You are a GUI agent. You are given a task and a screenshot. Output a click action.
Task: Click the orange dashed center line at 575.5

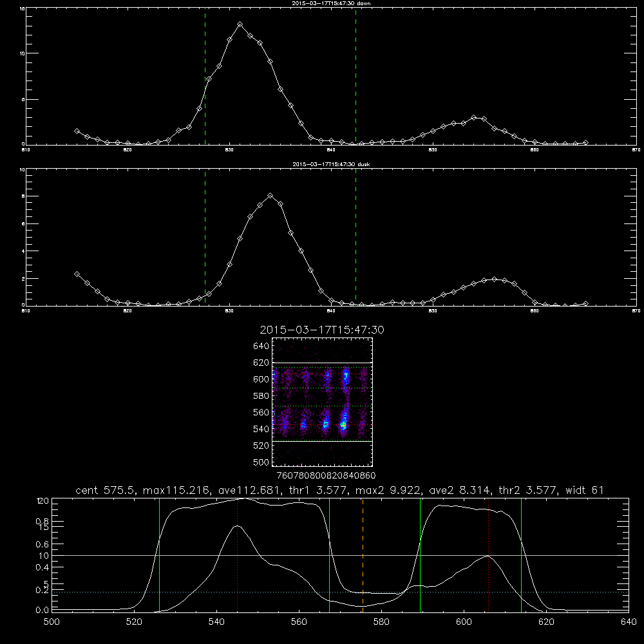[x=363, y=555]
